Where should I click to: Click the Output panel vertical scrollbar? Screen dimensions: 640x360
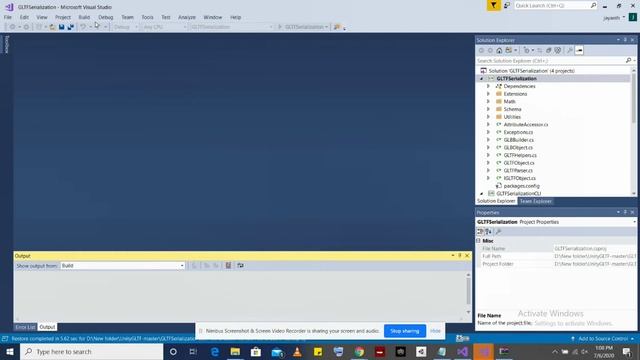click(468, 294)
